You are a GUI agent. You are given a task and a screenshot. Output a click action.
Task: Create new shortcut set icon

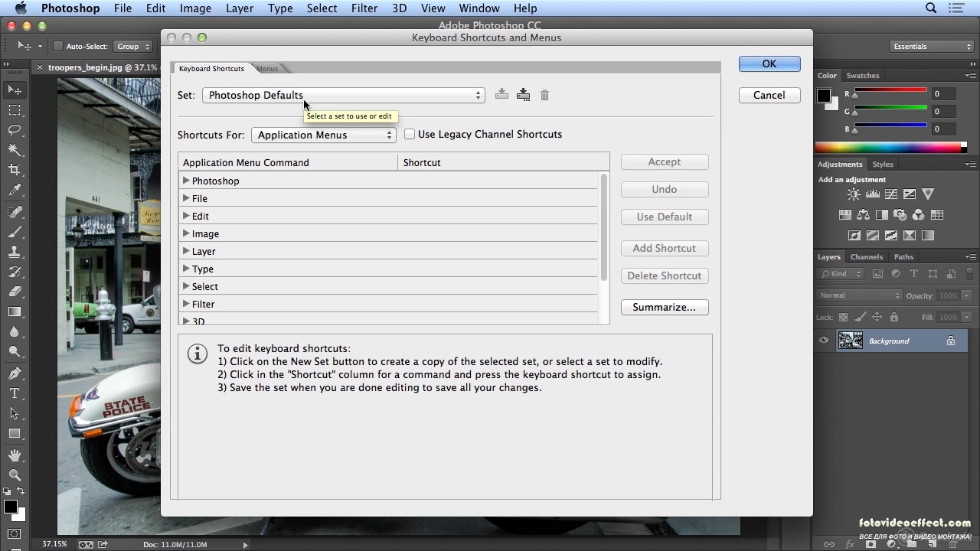tap(524, 94)
